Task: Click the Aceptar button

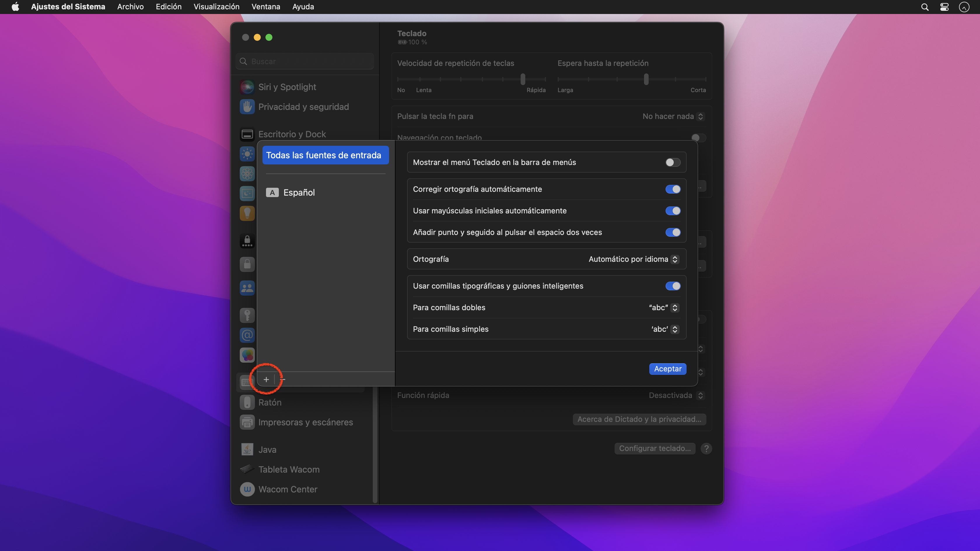Action: pos(667,369)
